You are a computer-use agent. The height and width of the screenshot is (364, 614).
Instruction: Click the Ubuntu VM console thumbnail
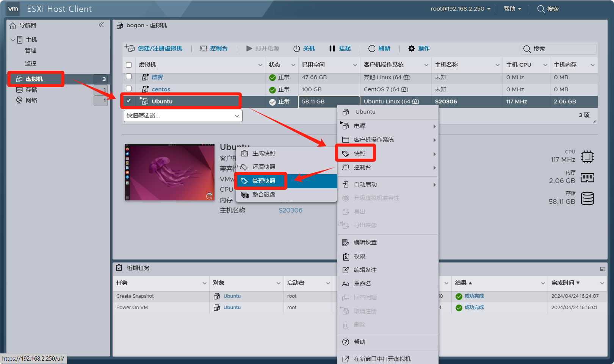(x=169, y=172)
